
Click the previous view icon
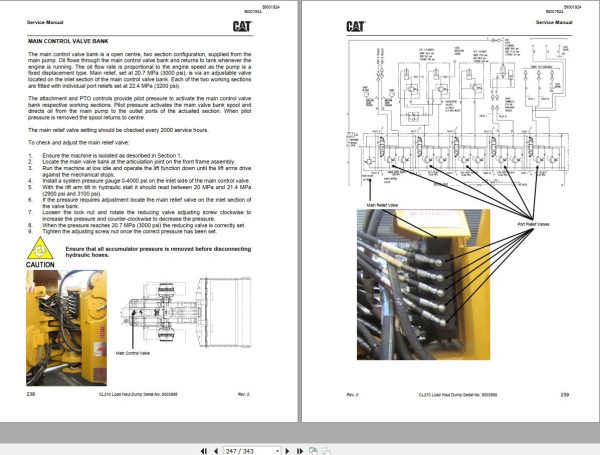[x=313, y=451]
